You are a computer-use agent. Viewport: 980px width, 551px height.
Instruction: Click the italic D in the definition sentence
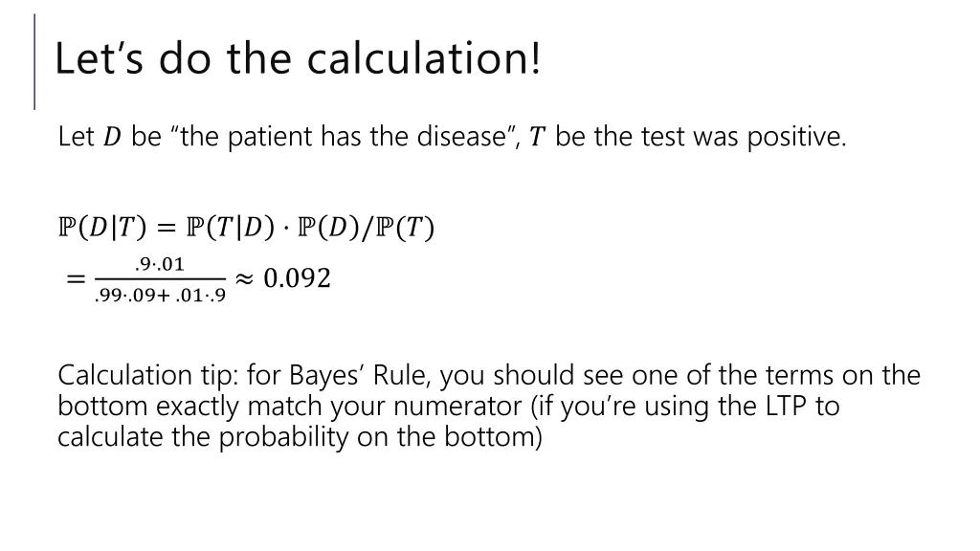(112, 138)
